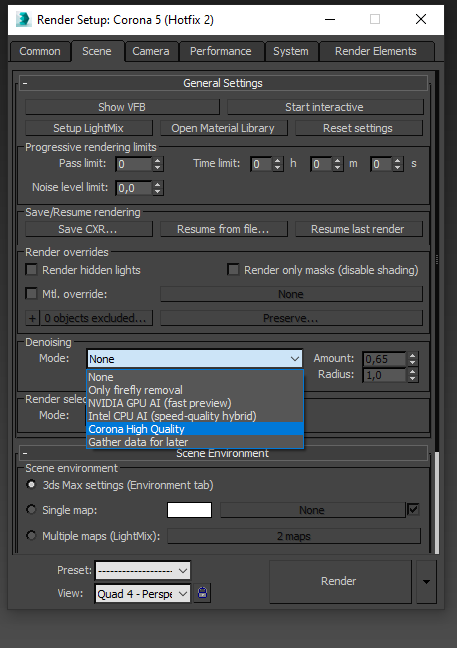Enable Render only masks checkbox

(233, 270)
